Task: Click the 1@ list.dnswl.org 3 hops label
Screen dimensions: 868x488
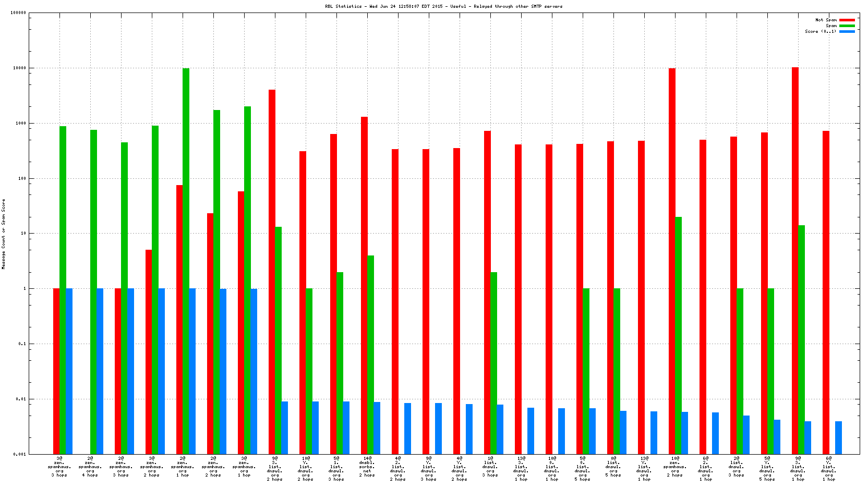Action: click(x=490, y=467)
